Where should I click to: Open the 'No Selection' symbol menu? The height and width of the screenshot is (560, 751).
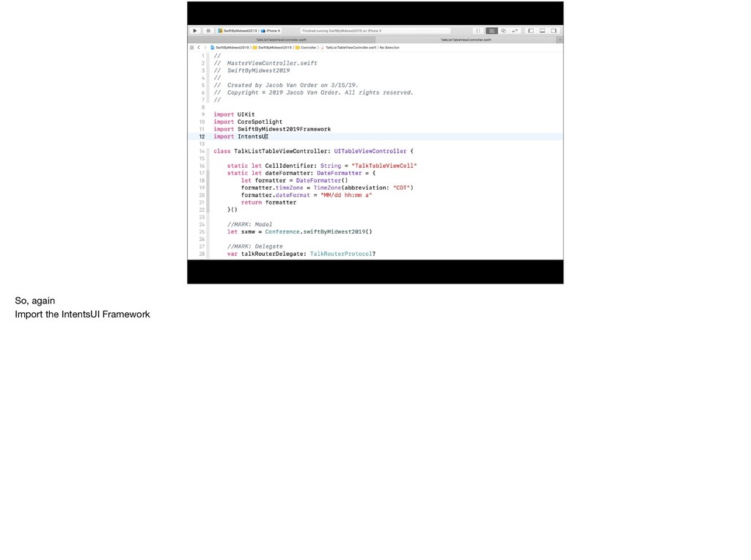click(389, 48)
